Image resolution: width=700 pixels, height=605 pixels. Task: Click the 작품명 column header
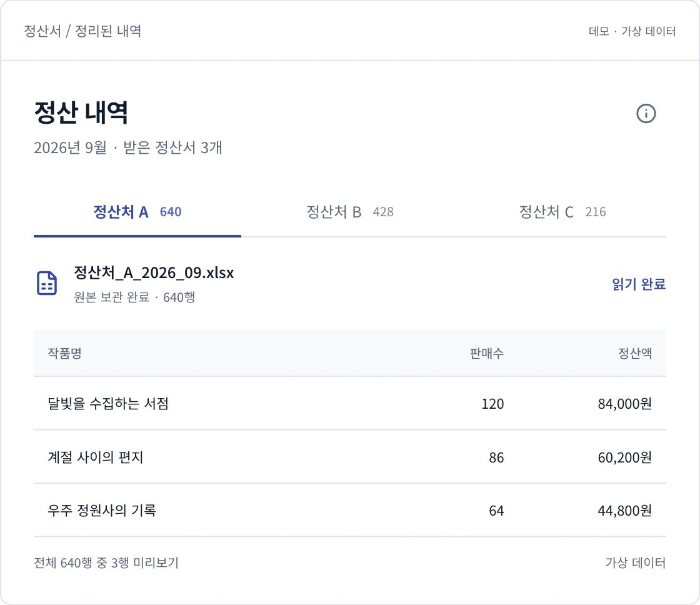coord(65,353)
